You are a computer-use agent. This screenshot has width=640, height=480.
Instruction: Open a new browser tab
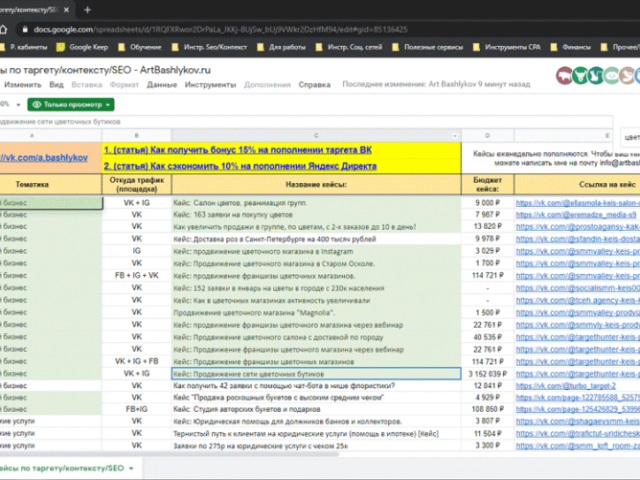click(87, 10)
